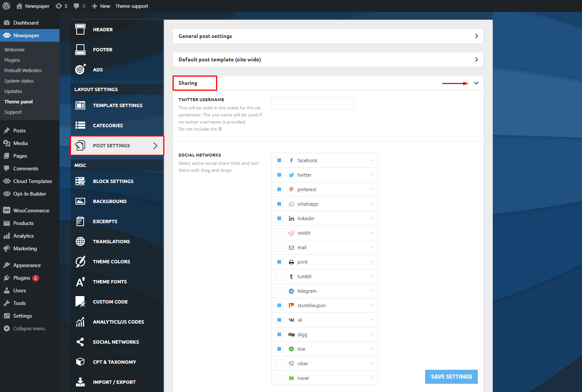Enable the naver sharing checkbox

279,378
